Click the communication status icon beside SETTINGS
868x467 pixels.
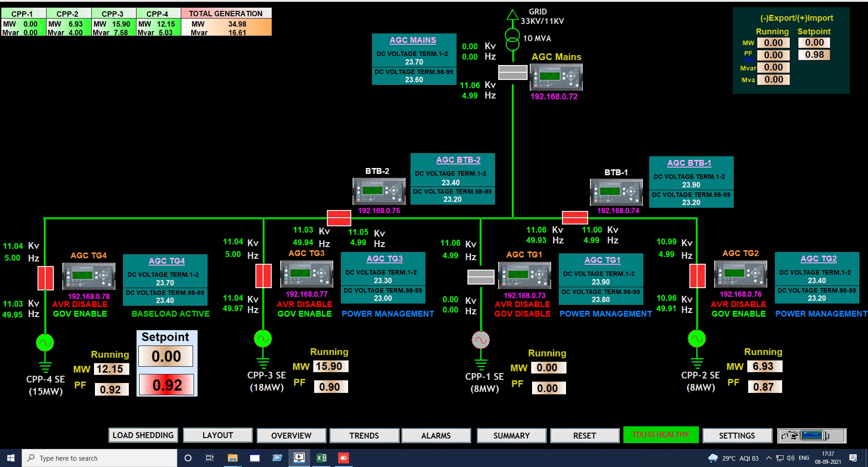812,436
